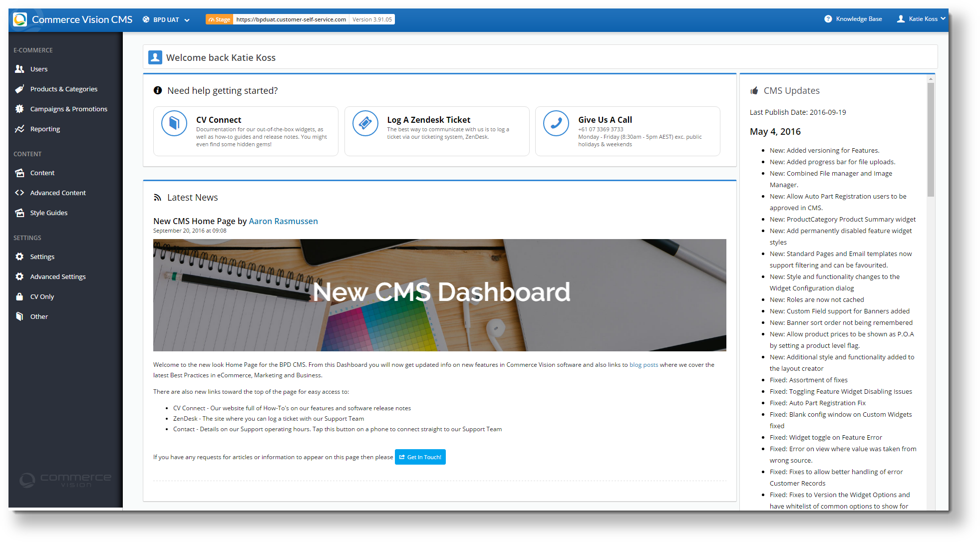The width and height of the screenshot is (980, 542).
Task: Click the Users people icon in the sidebar
Action: pos(19,69)
